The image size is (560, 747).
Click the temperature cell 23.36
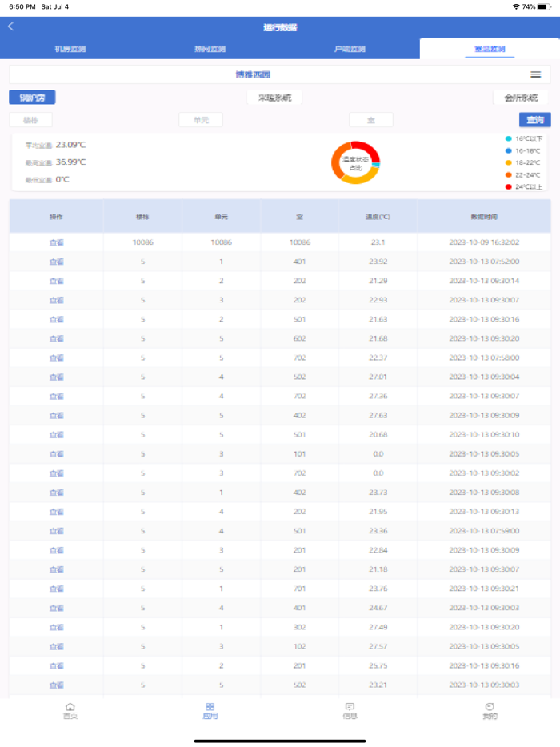coord(378,531)
